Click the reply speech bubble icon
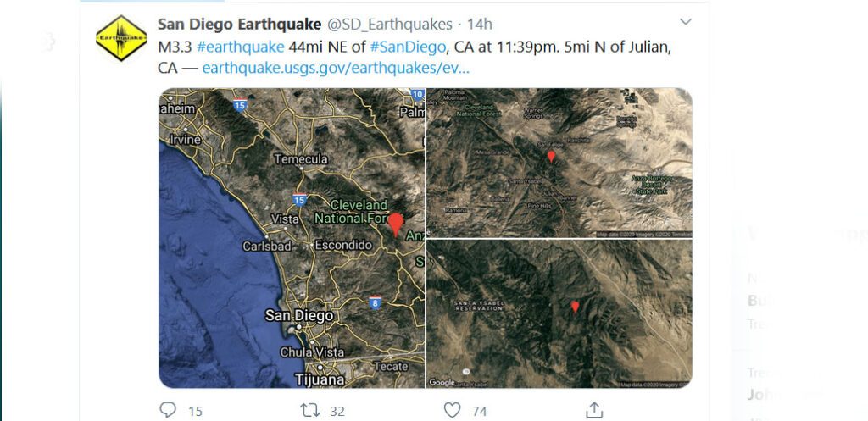 point(168,410)
